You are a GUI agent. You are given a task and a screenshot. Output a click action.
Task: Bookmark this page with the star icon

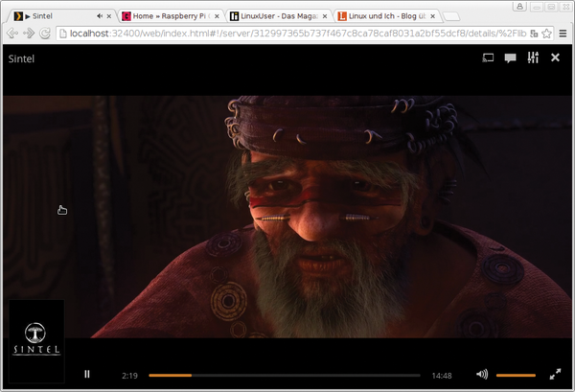coord(546,34)
